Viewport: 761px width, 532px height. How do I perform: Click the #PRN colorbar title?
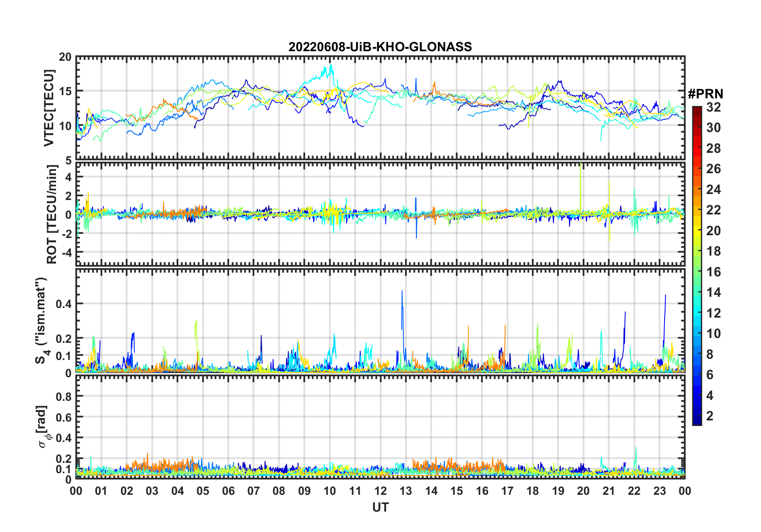coord(705,94)
